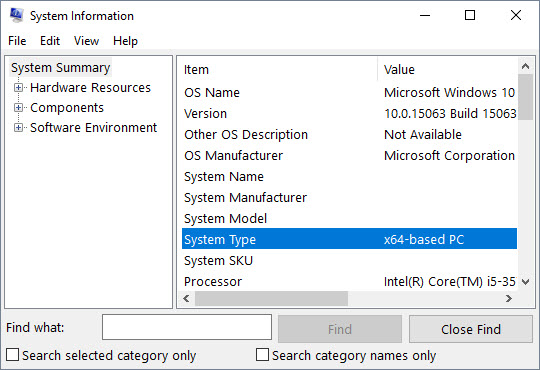Select the OS Manufacturer row

tap(349, 156)
